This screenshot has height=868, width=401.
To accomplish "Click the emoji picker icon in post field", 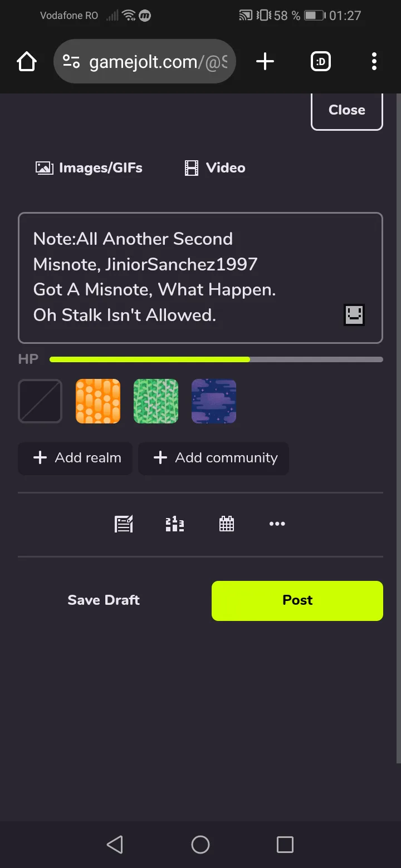I will (354, 315).
